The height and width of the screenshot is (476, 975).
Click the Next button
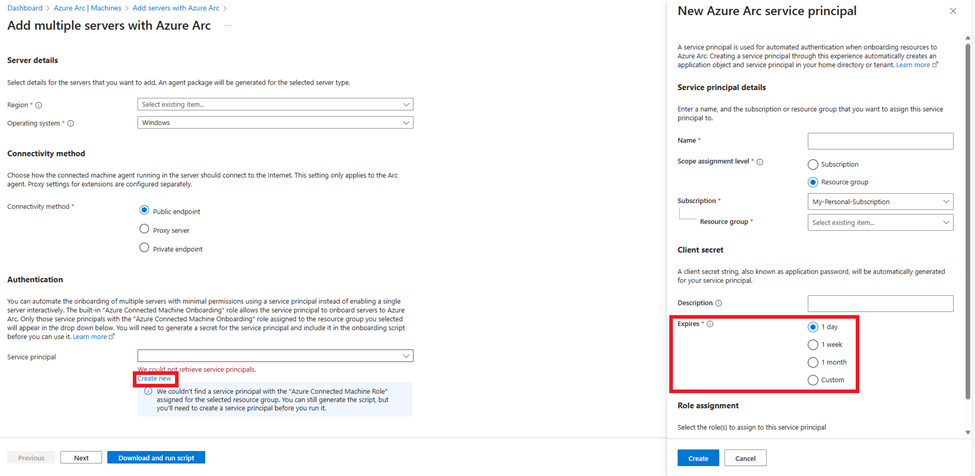point(81,458)
